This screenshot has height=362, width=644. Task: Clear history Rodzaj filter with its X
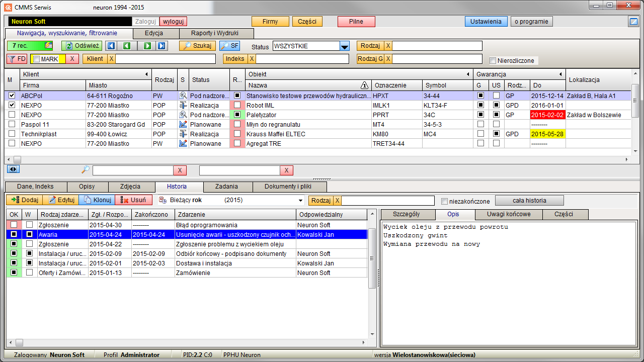pyautogui.click(x=338, y=201)
